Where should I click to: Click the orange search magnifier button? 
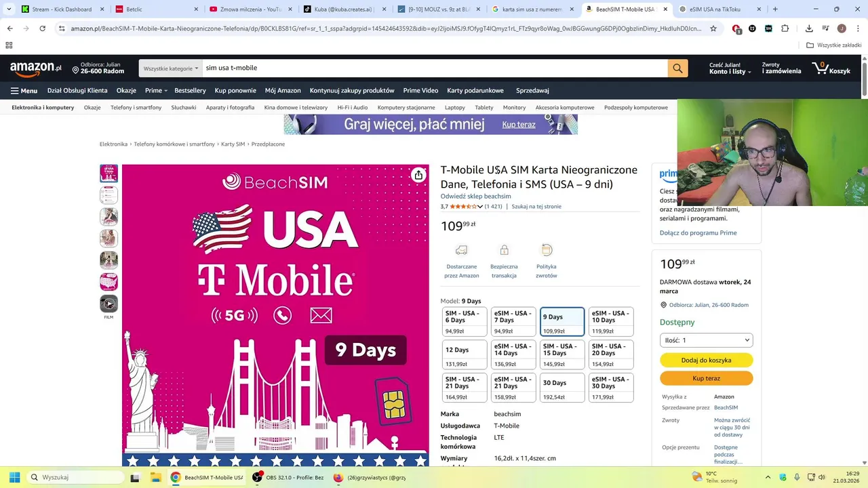click(677, 68)
